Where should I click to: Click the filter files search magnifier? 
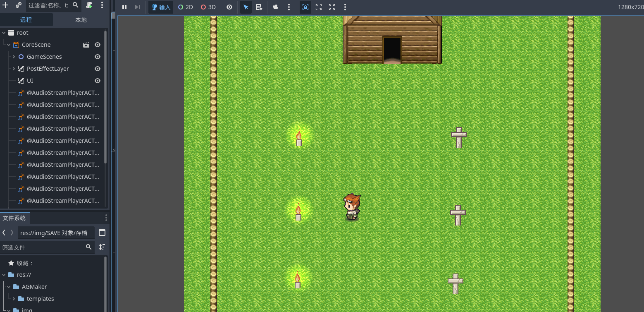(88, 247)
